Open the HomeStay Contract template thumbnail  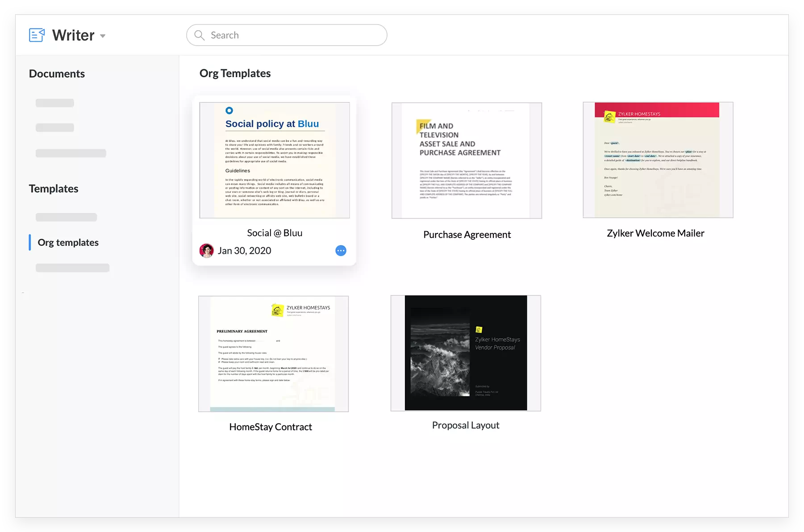pyautogui.click(x=273, y=353)
